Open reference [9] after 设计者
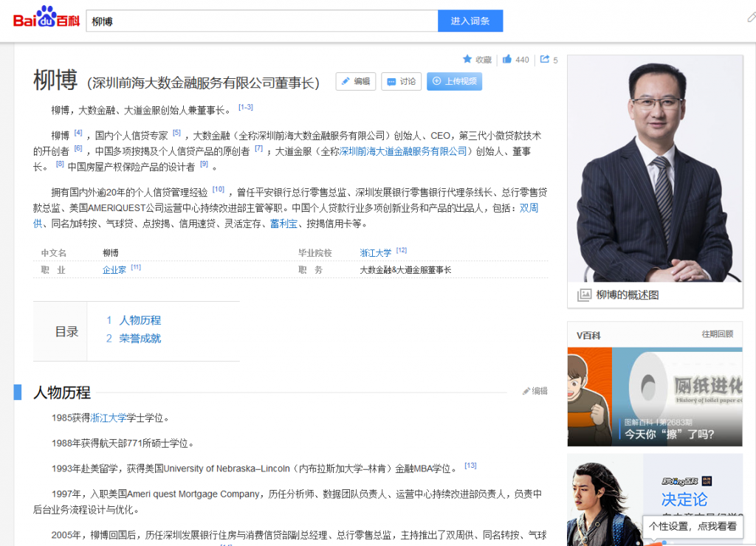 point(204,163)
